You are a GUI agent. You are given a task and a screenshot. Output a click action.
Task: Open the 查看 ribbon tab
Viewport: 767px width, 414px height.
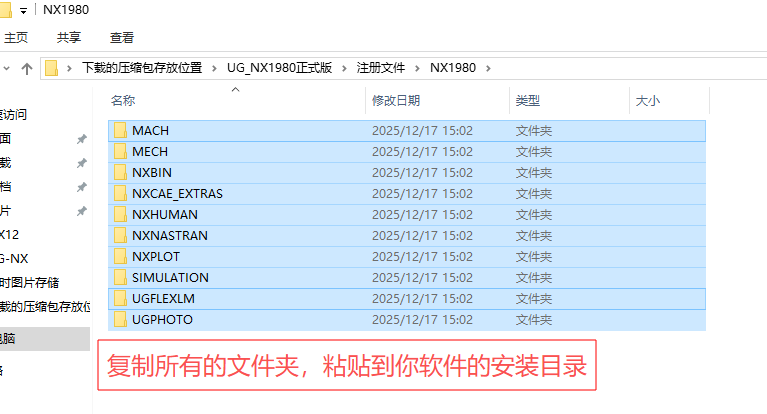(122, 38)
